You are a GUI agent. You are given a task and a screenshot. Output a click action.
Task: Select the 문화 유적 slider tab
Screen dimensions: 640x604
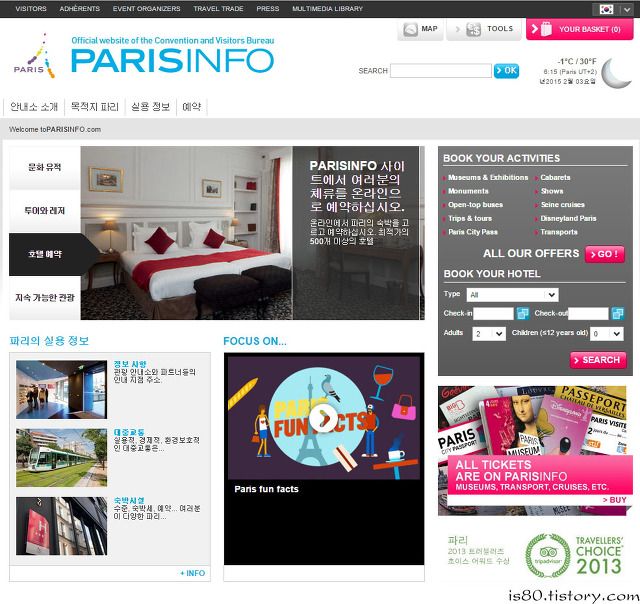(x=44, y=167)
